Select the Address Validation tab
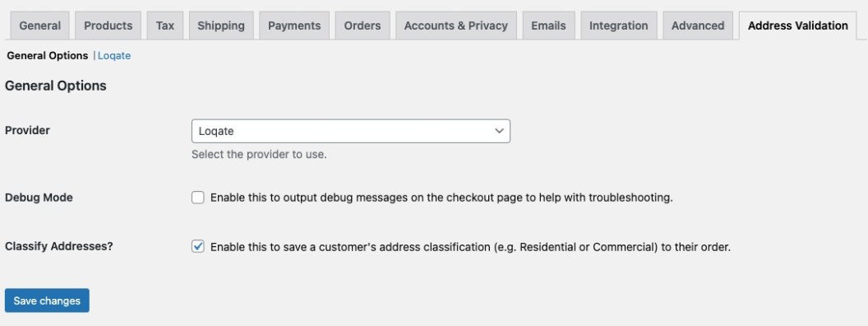This screenshot has height=326, width=868. click(x=797, y=26)
